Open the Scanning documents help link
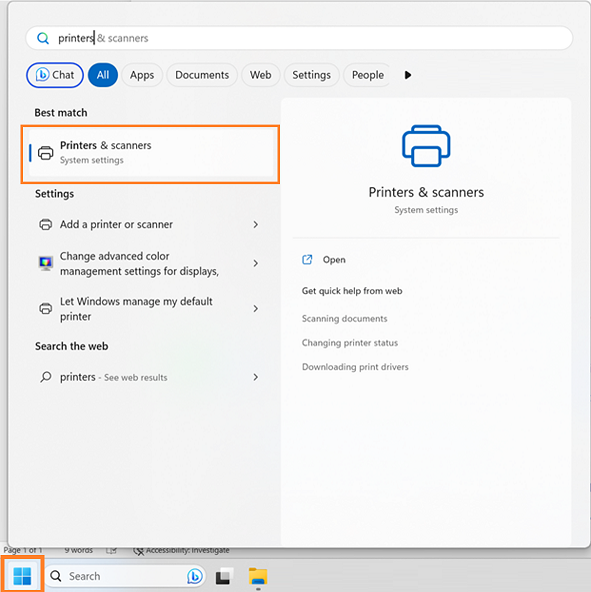The height and width of the screenshot is (592, 591). [344, 319]
